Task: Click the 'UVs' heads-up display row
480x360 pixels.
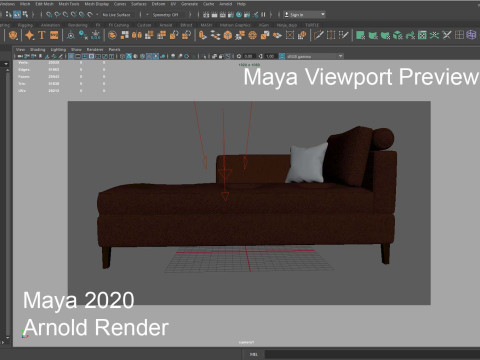Action: click(x=62, y=91)
